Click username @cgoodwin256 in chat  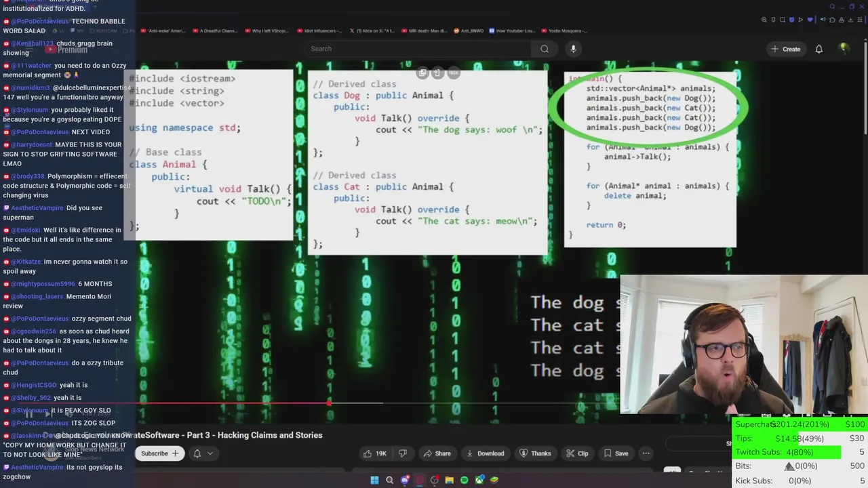tap(33, 331)
